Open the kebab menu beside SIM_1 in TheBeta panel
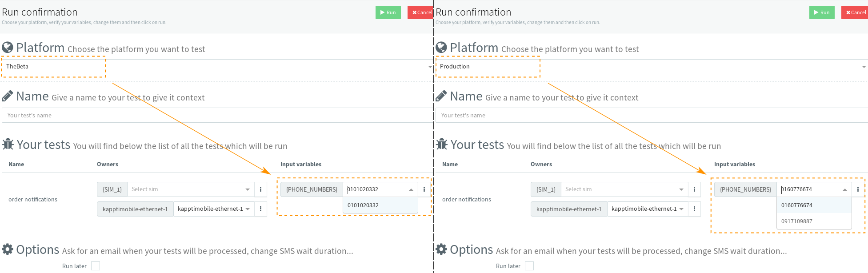Screen dimensions: 868x273 260,189
